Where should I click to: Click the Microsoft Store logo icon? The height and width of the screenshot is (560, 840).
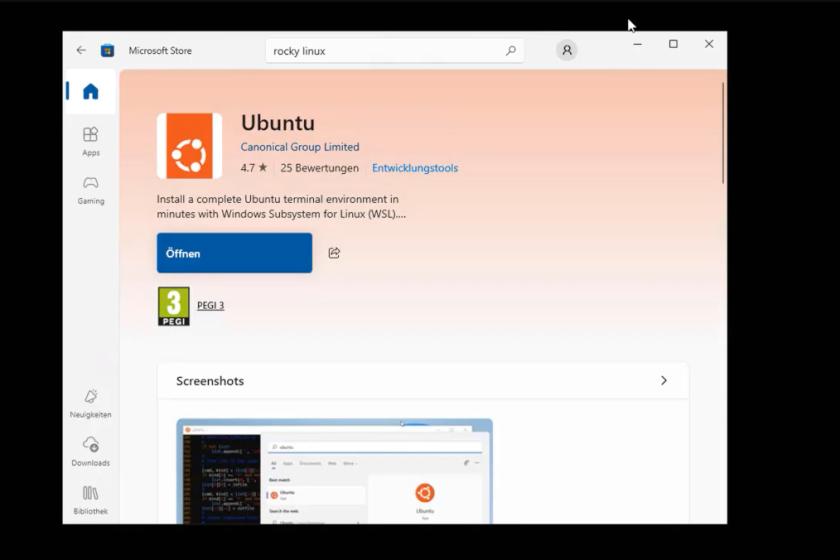(x=108, y=50)
